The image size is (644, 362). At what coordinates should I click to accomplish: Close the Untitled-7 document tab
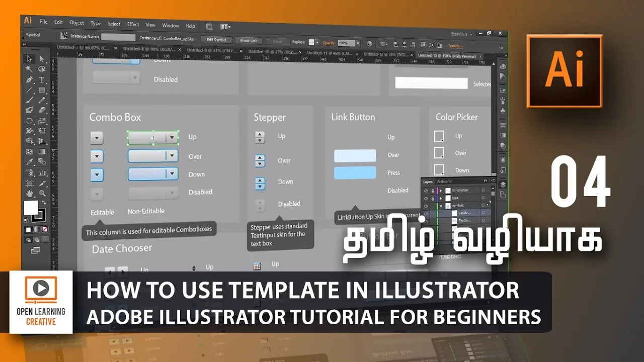115,48
